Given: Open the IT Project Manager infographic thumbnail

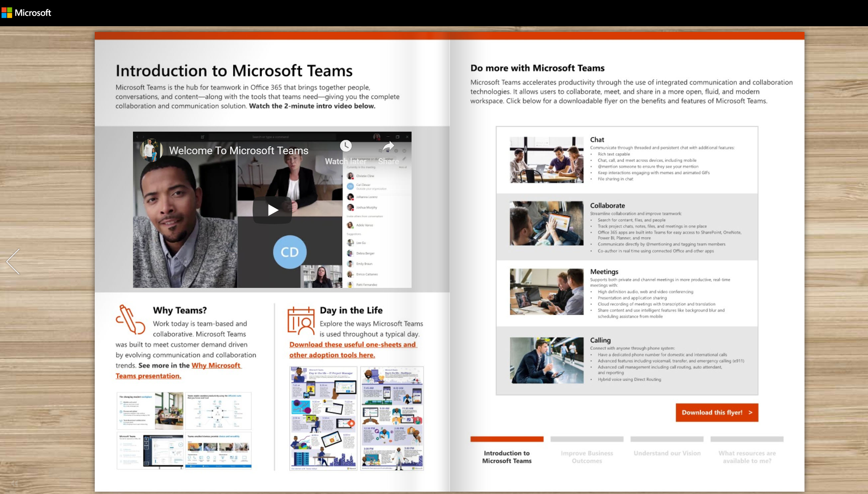Looking at the screenshot, I should pos(323,418).
